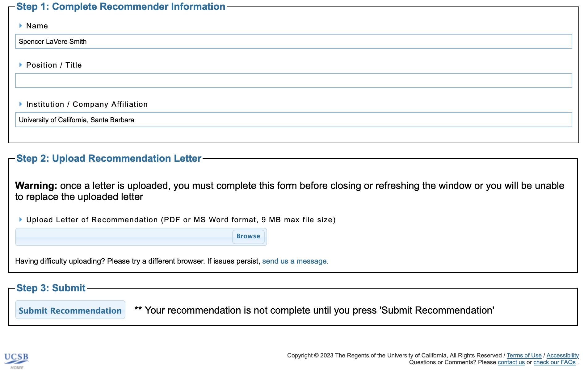Viewport: 588px width, 371px height.
Task: Click the arrow icon beside Institution / Company Affiliation
Action: pyautogui.click(x=20, y=104)
